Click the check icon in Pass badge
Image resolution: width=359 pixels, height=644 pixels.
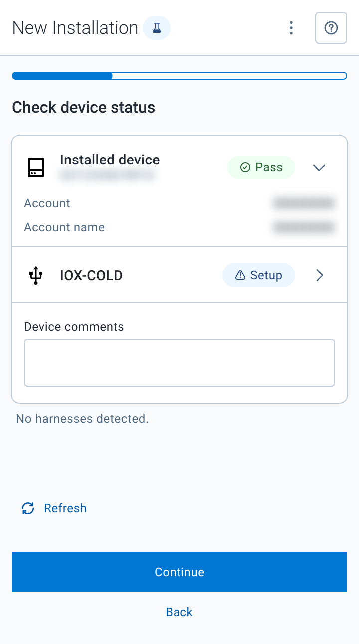245,167
